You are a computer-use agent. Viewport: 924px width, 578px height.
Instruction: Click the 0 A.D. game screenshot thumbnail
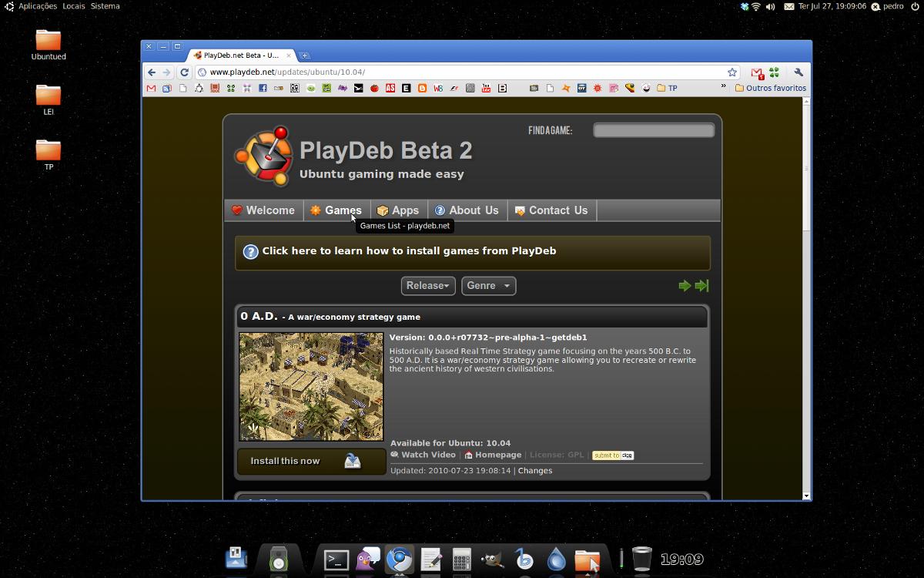[311, 386]
